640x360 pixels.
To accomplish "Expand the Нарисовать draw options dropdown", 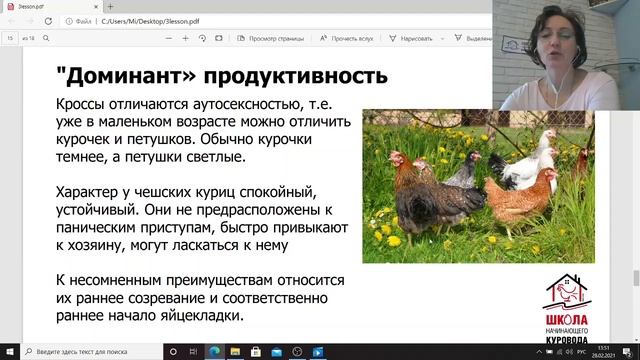I will (442, 38).
